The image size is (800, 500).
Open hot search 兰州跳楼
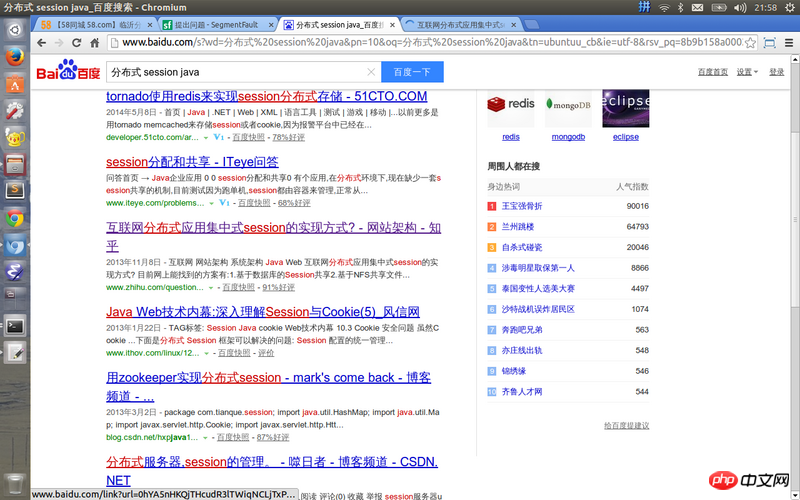click(518, 227)
